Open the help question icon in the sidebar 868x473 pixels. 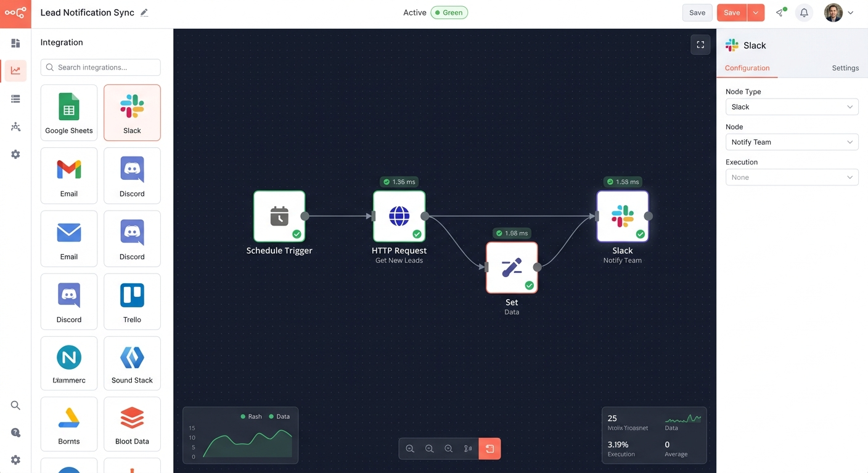click(15, 433)
